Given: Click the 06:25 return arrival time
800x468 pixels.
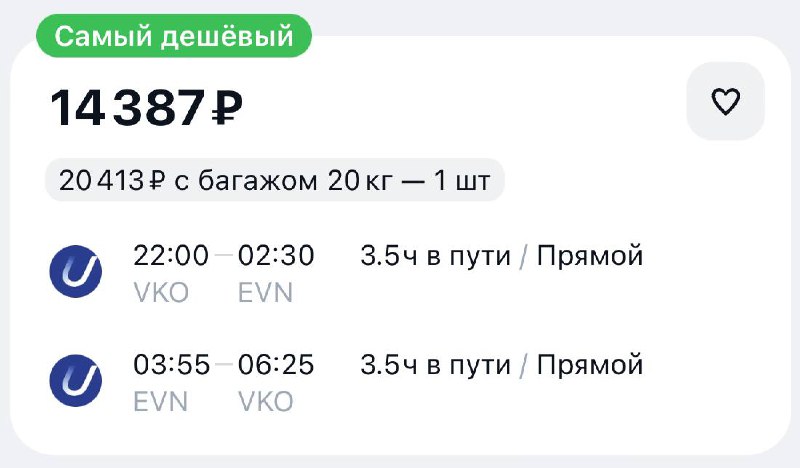Looking at the screenshot, I should click(276, 366).
